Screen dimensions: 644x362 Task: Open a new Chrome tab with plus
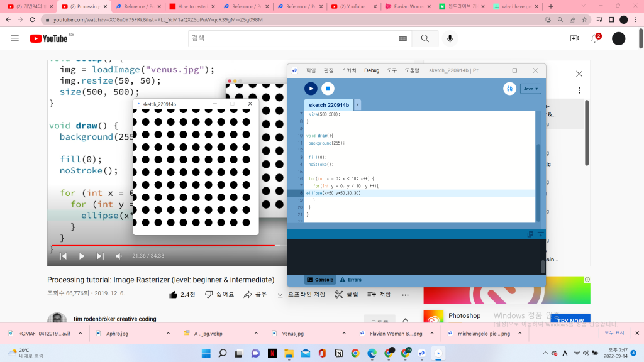(551, 6)
